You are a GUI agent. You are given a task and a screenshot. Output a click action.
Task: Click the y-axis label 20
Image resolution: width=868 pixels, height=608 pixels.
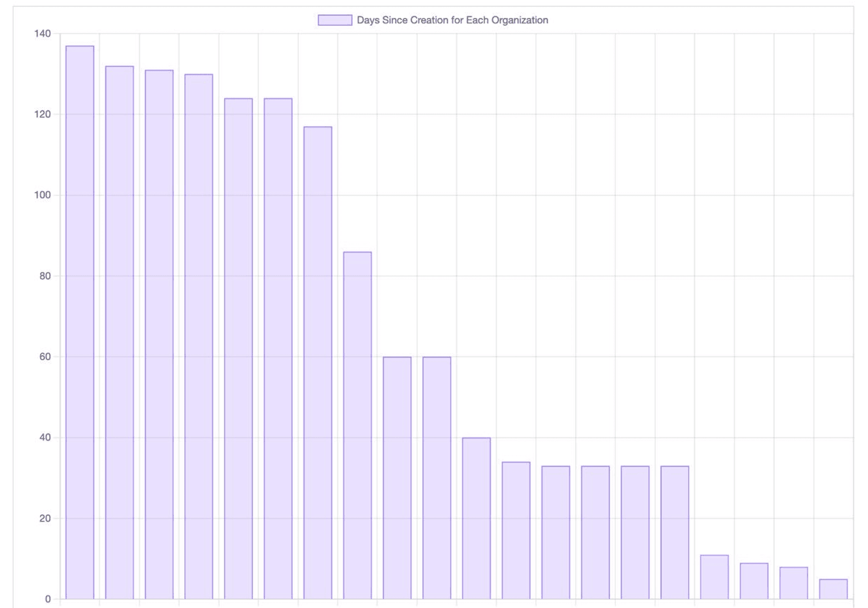pos(45,518)
